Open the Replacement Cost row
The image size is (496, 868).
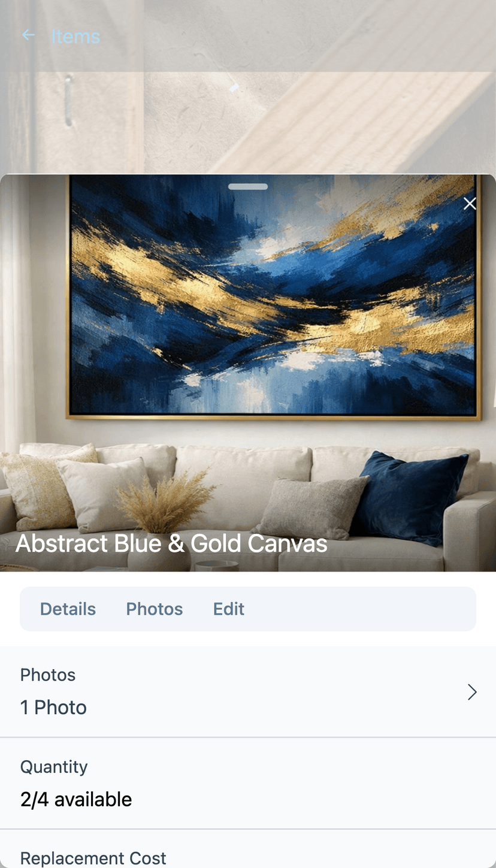pyautogui.click(x=248, y=849)
